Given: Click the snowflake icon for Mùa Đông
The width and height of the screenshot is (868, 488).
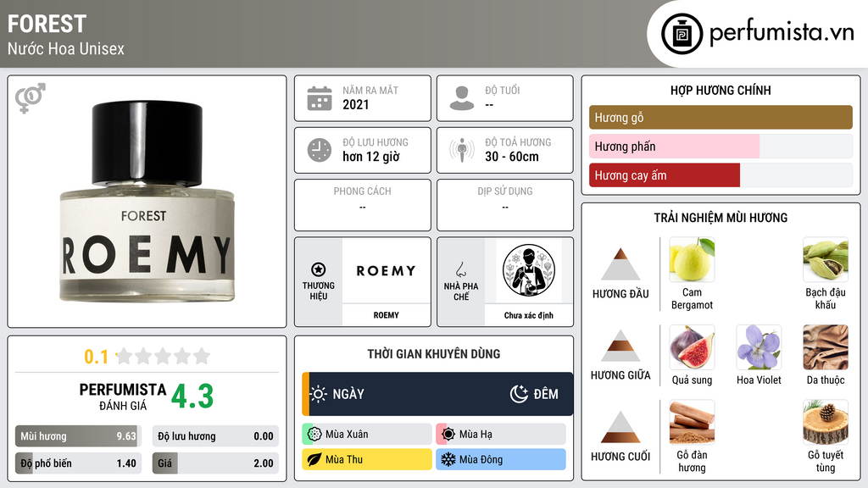Looking at the screenshot, I should pyautogui.click(x=448, y=460).
